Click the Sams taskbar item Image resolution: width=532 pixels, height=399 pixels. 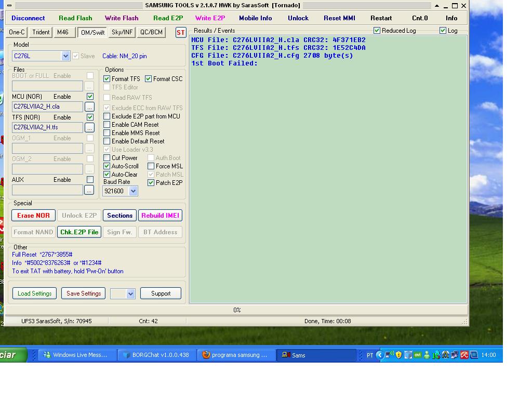pyautogui.click(x=315, y=355)
